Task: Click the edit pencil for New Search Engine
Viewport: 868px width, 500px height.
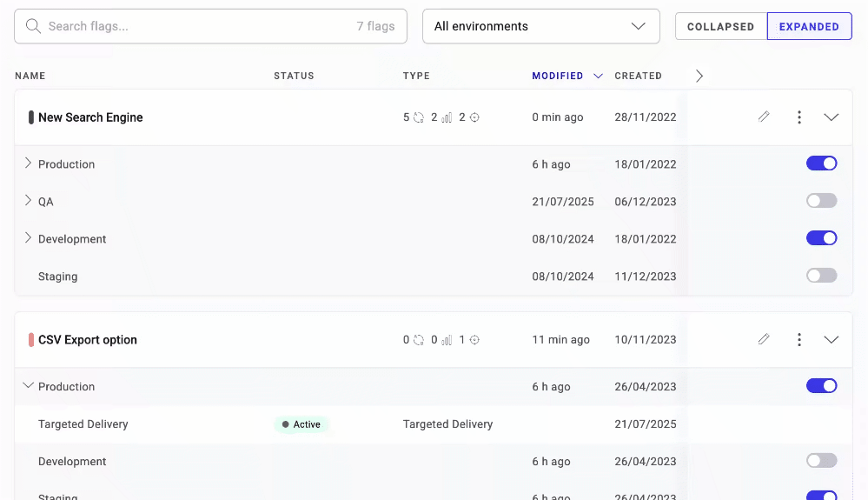Action: click(x=764, y=117)
